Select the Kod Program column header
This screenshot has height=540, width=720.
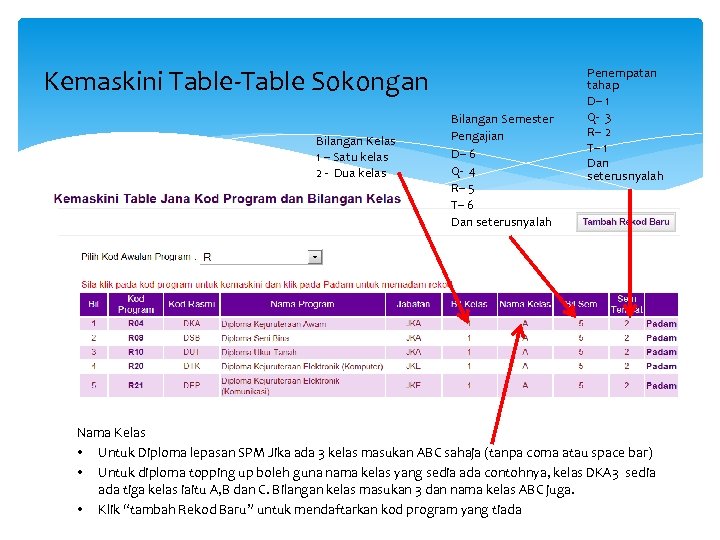(x=136, y=304)
